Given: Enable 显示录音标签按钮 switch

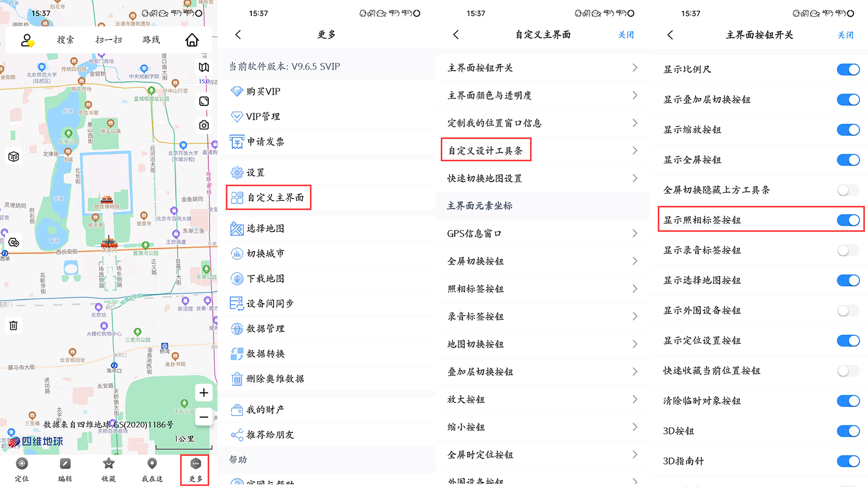Looking at the screenshot, I should pos(848,251).
